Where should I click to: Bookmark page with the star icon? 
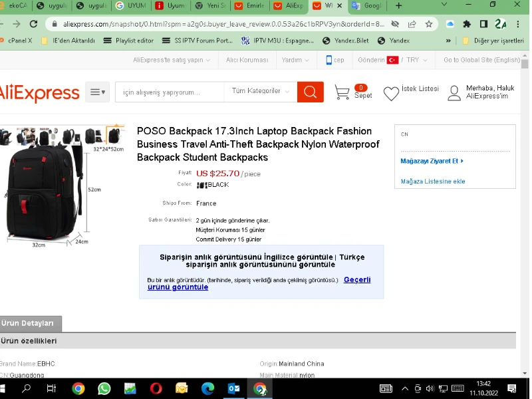429,24
